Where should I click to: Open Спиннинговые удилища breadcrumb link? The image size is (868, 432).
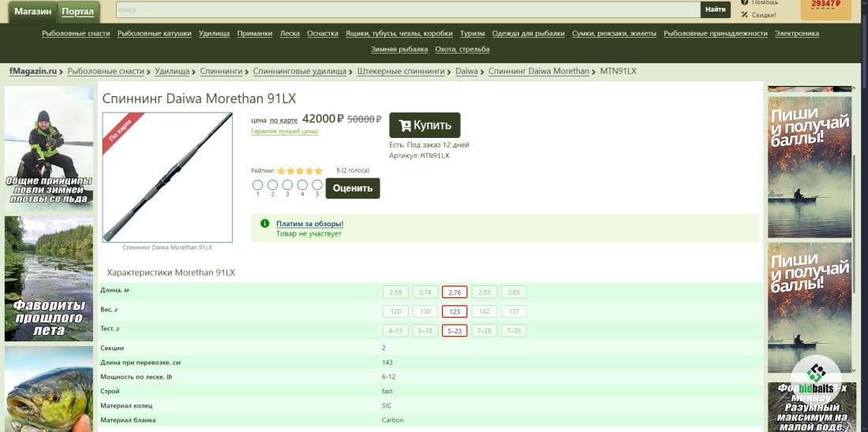(300, 72)
